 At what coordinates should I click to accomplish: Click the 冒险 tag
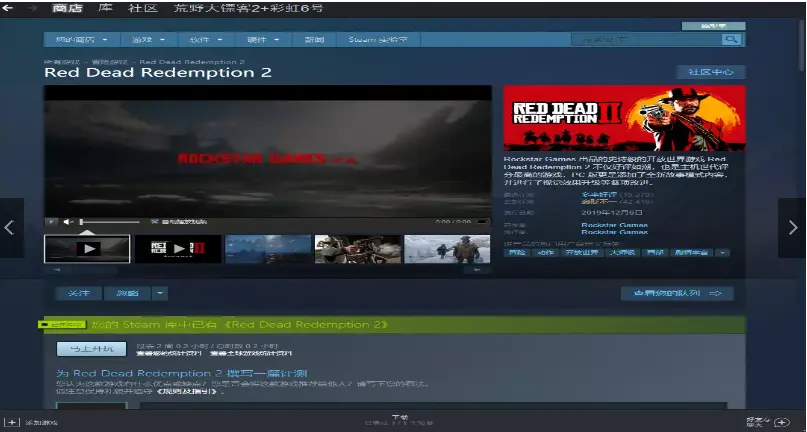[x=517, y=253]
